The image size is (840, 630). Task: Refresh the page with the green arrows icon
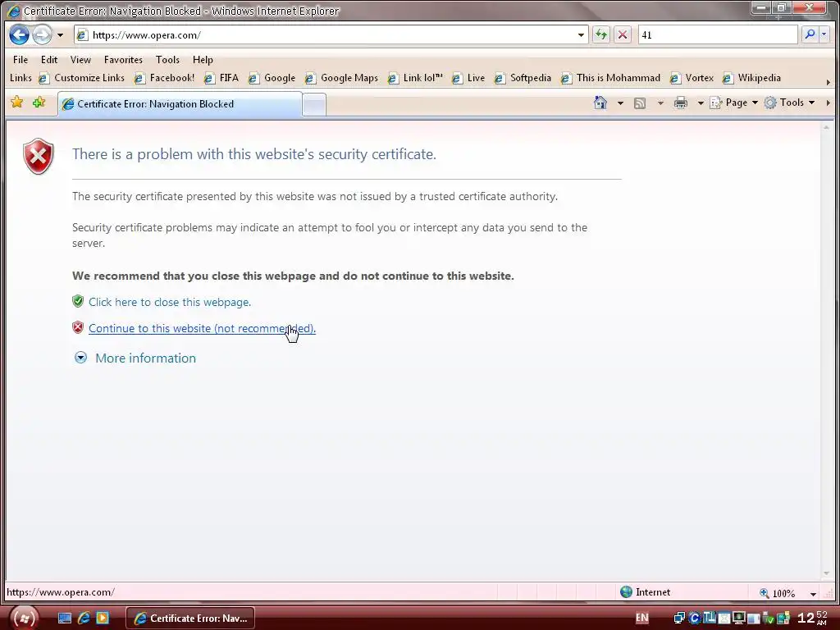pyautogui.click(x=601, y=34)
